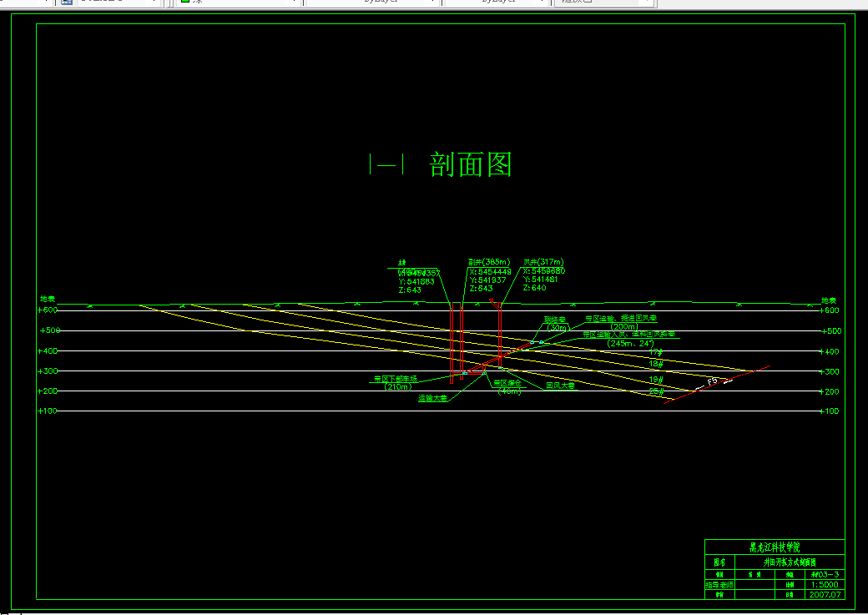Click the right +400 elevation label
The image size is (868, 615).
(830, 351)
